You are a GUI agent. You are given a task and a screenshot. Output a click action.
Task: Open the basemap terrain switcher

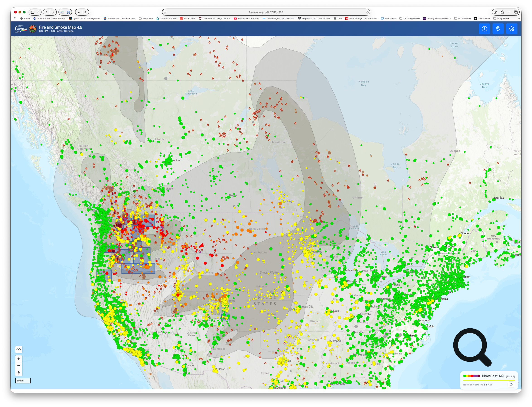click(19, 350)
